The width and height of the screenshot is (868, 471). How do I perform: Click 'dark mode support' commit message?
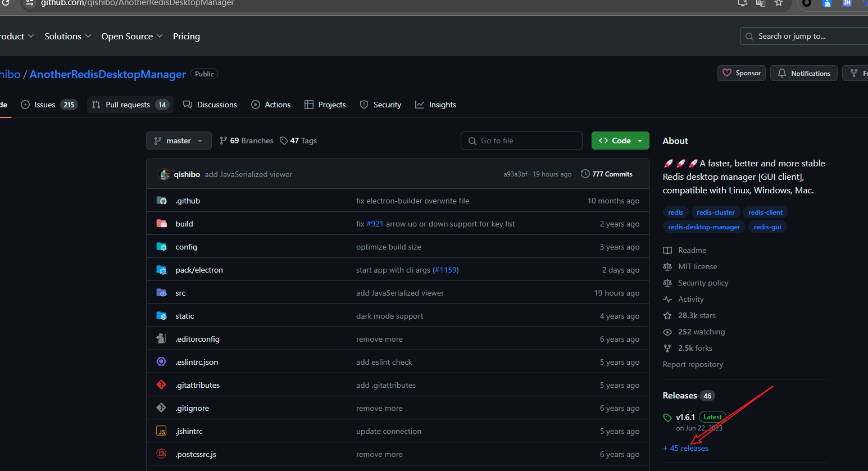click(389, 316)
